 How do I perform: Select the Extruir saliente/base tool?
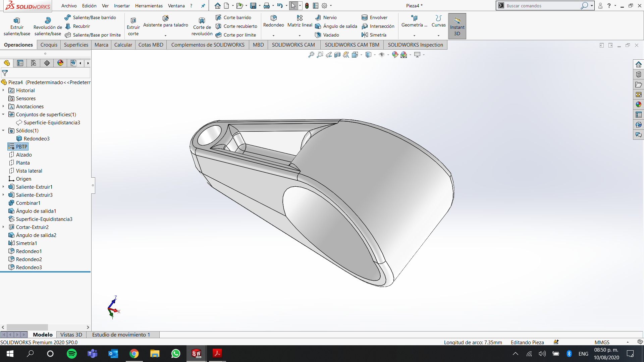pyautogui.click(x=17, y=26)
